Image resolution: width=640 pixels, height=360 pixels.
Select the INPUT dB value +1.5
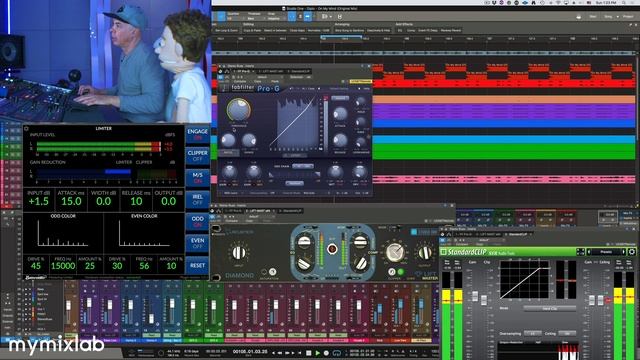click(39, 201)
